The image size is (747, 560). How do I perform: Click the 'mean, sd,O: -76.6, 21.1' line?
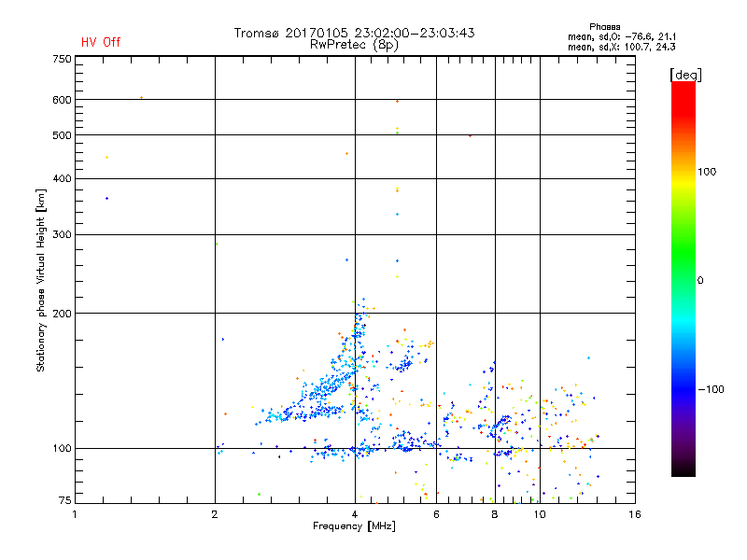(622, 36)
